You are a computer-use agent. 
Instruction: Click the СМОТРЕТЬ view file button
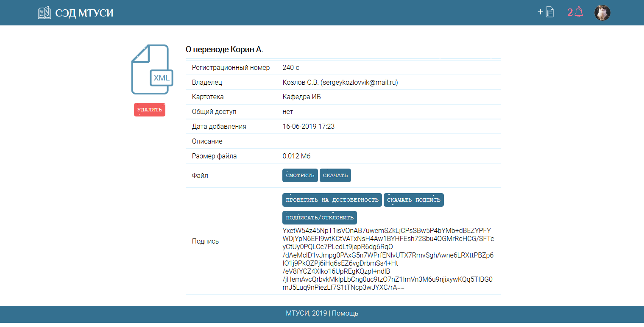[300, 175]
